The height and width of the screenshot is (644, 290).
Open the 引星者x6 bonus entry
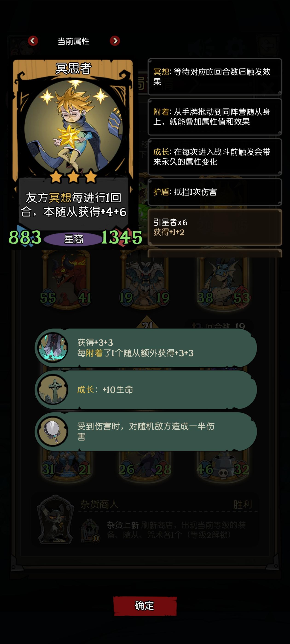coord(215,227)
